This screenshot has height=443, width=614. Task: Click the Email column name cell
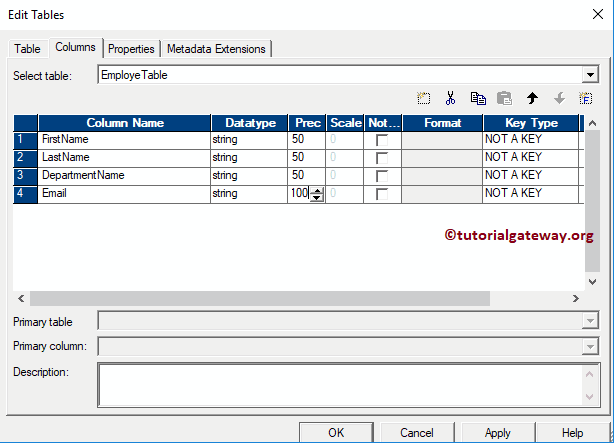pyautogui.click(x=124, y=194)
